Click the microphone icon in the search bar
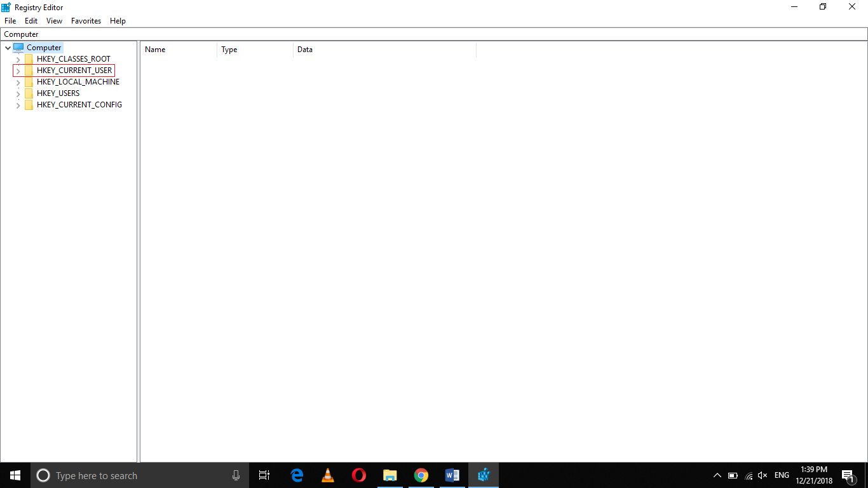 coord(236,475)
